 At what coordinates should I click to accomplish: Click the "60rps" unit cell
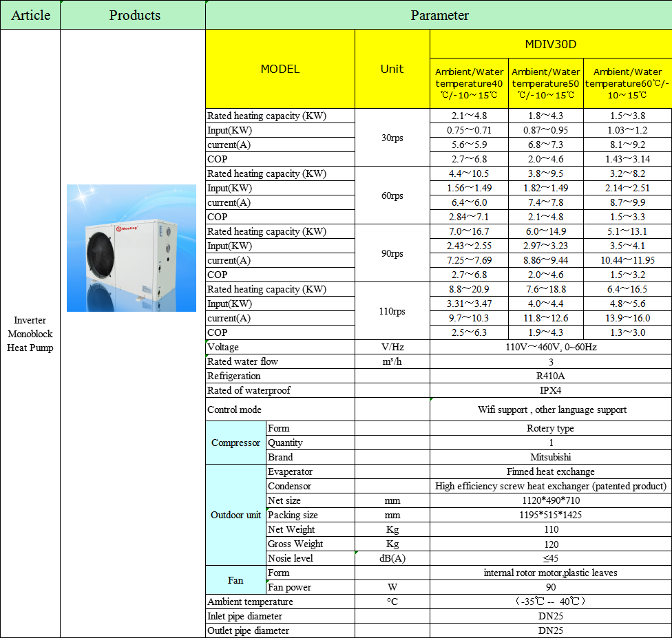[x=392, y=195]
